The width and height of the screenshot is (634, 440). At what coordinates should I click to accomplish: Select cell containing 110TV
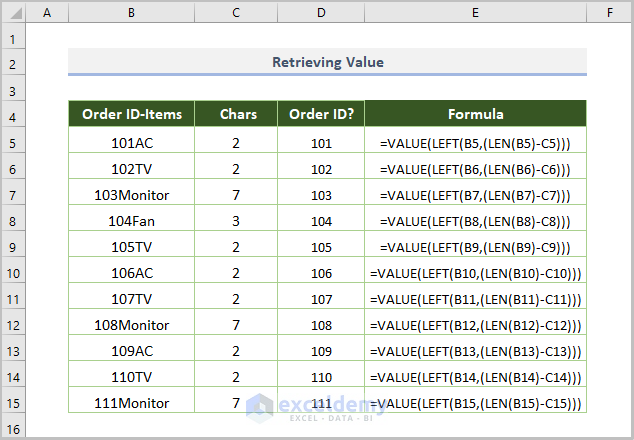(132, 377)
